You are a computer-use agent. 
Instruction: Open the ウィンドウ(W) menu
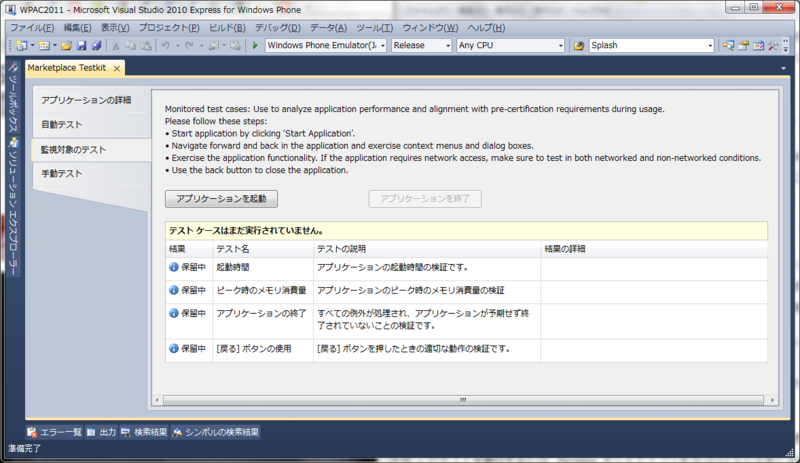click(x=430, y=28)
